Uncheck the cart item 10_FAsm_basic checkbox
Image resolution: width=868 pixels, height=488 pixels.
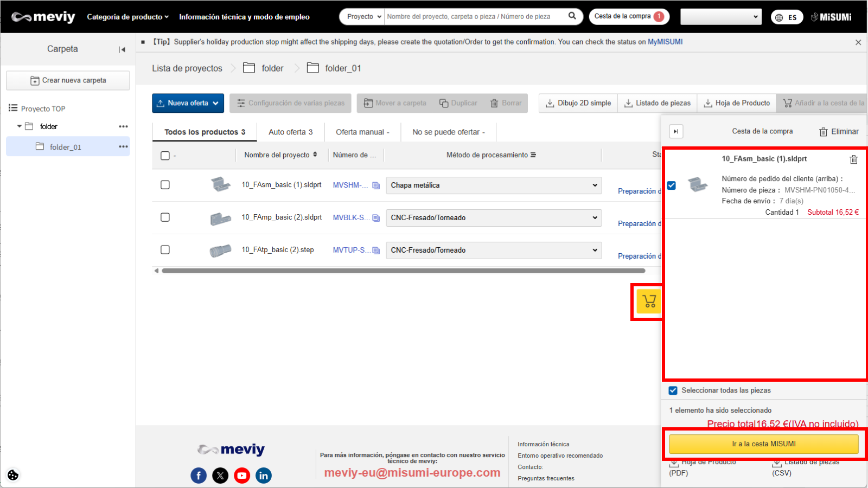pos(672,185)
